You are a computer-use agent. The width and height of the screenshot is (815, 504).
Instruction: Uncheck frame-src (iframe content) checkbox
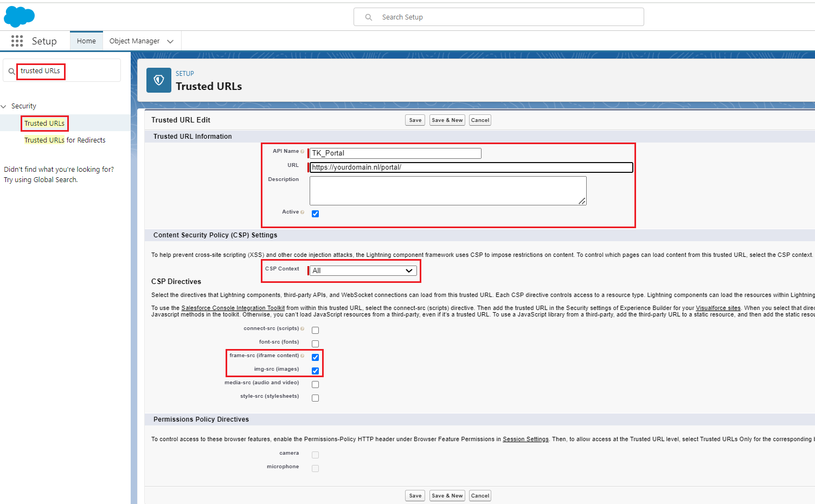[315, 357]
